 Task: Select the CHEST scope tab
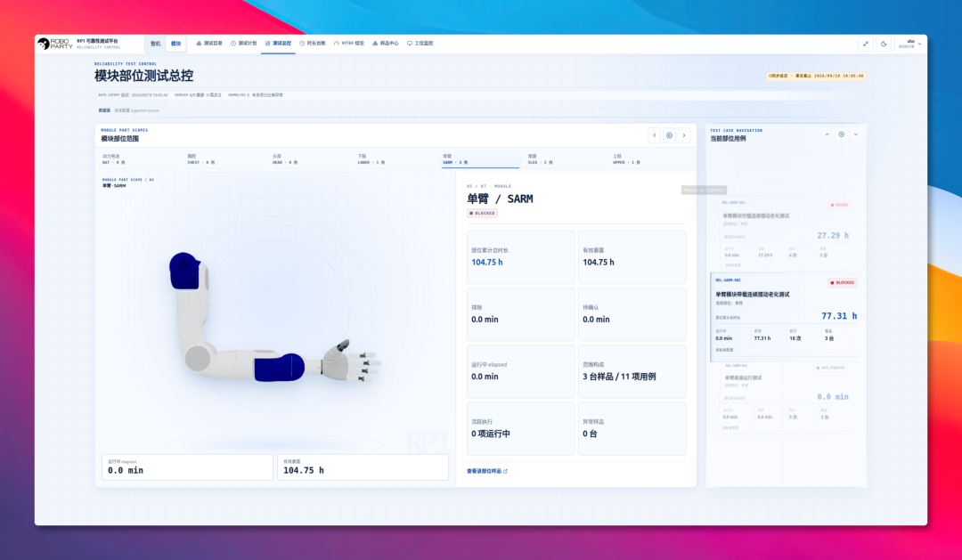pyautogui.click(x=225, y=159)
